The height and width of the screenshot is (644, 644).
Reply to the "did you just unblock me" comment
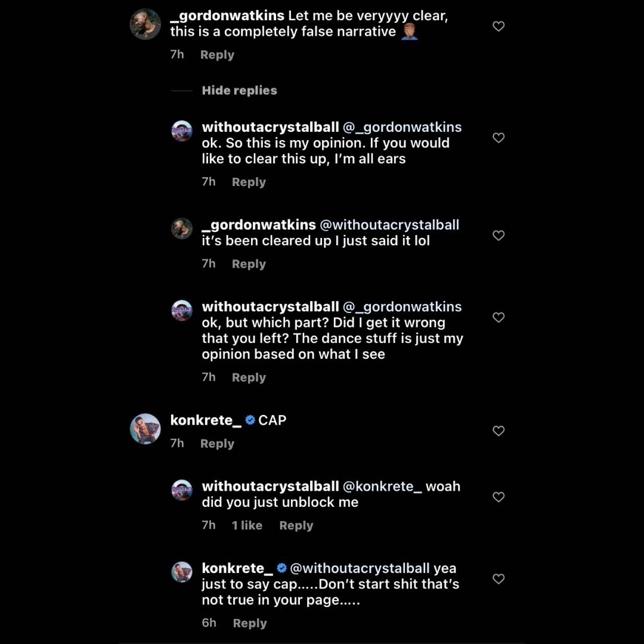[x=296, y=525]
